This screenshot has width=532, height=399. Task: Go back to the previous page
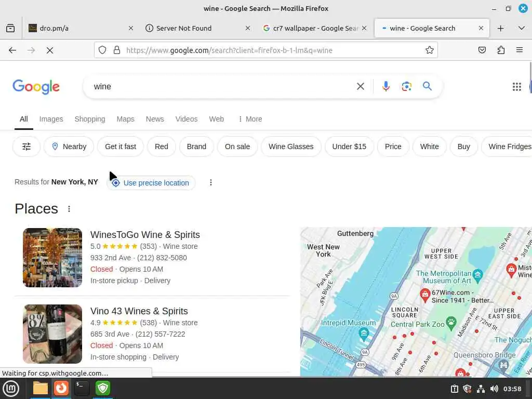pos(12,50)
